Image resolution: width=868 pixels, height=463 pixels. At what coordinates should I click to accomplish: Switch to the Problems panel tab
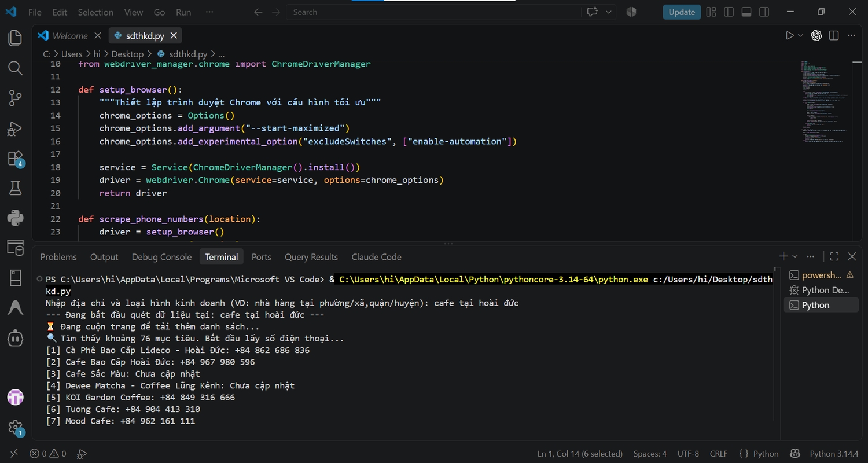click(x=58, y=257)
